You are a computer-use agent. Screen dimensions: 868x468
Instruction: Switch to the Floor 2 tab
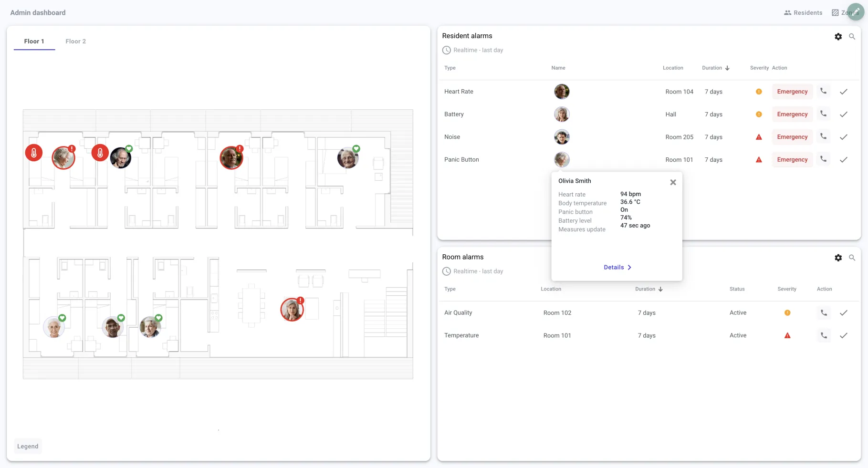pyautogui.click(x=75, y=41)
